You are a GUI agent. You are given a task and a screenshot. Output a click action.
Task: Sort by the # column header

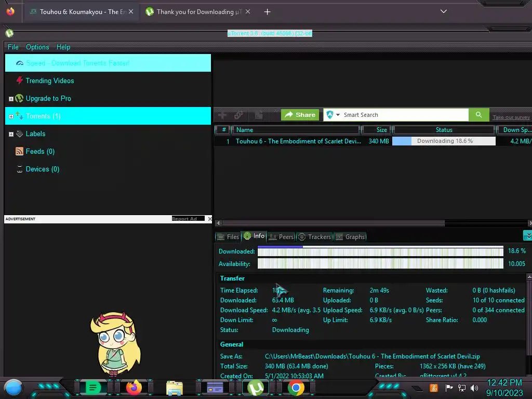pos(223,130)
